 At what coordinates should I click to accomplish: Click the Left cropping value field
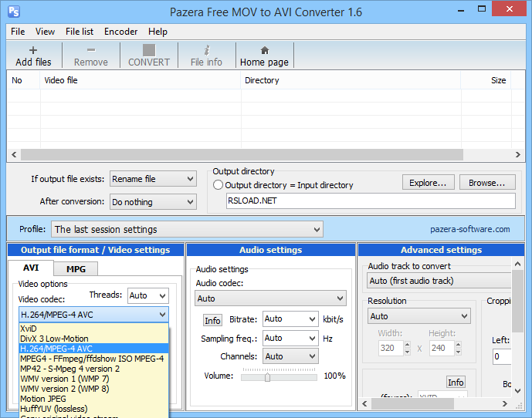[x=502, y=356]
